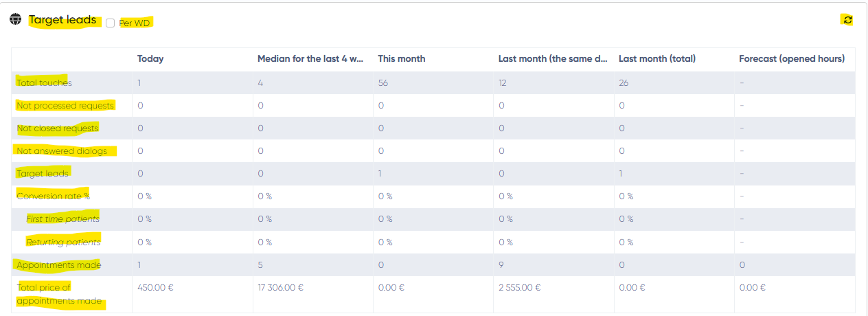This screenshot has height=316, width=868.
Task: Click the Not processed requests row label
Action: click(x=65, y=106)
